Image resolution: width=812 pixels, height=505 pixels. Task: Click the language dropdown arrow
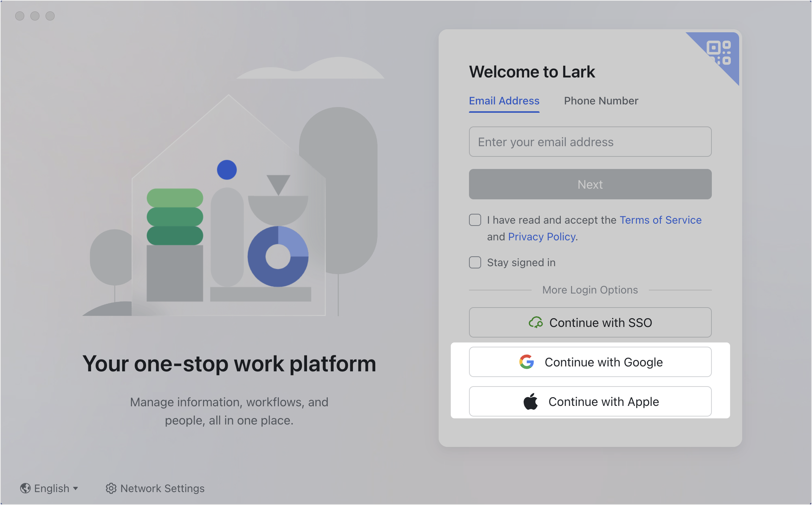(76, 489)
